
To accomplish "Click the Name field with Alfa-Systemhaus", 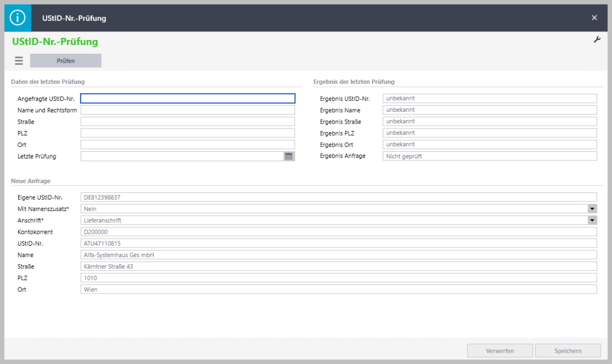I will coord(338,255).
